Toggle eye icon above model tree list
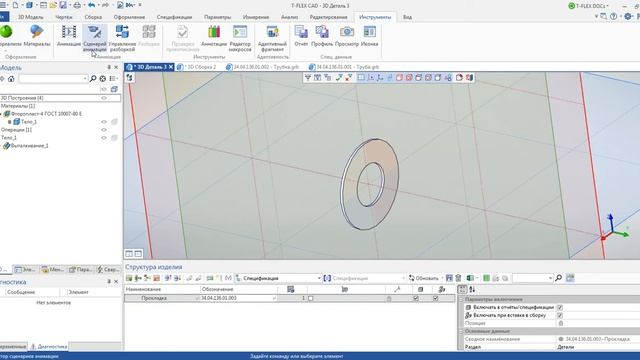640x360 pixels. 103,89
